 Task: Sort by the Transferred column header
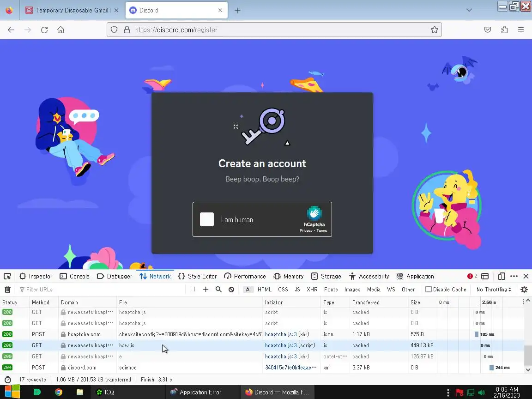click(x=379, y=302)
